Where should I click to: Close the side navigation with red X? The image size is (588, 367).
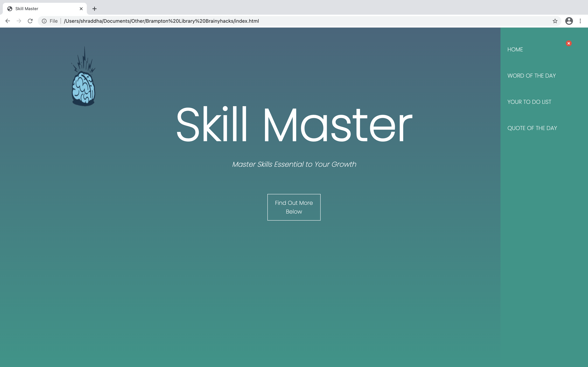coord(569,44)
